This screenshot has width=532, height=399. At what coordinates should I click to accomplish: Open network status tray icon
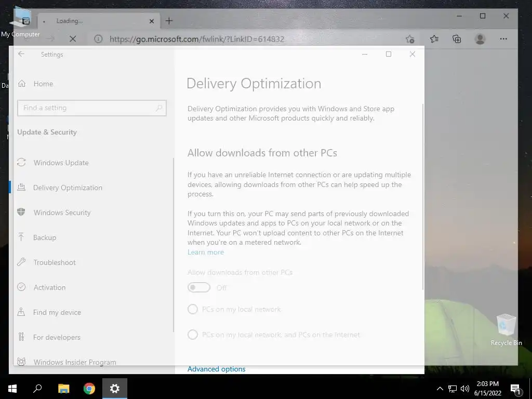click(453, 389)
